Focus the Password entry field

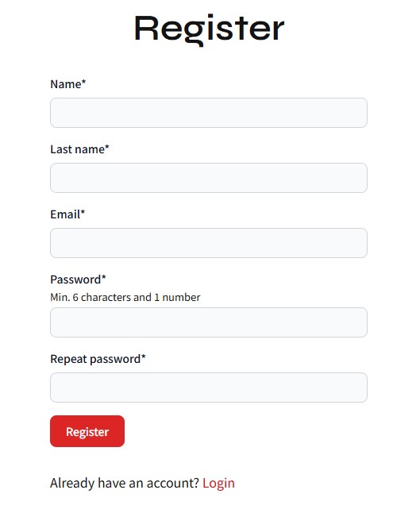(x=209, y=322)
